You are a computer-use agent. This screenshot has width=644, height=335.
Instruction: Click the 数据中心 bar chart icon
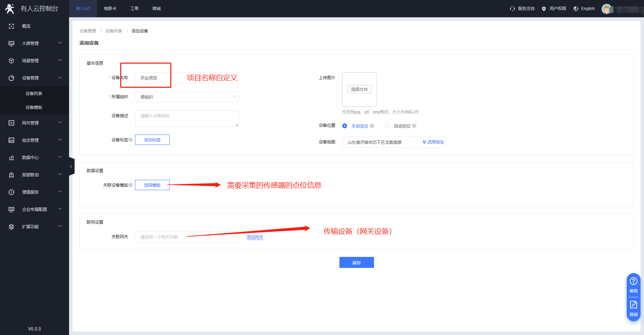(11, 158)
